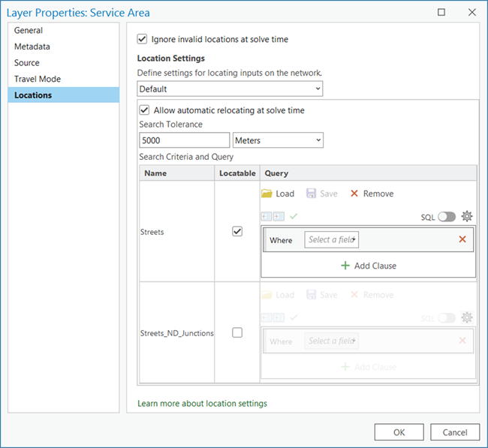The image size is (488, 448).
Task: Expand Select a field dropdown for Streets
Action: point(332,239)
